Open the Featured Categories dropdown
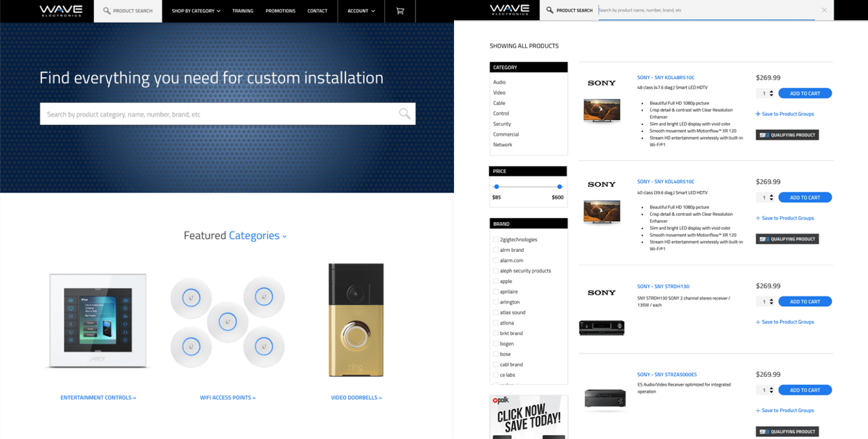Screen dimensions: 868x439 tap(257, 236)
